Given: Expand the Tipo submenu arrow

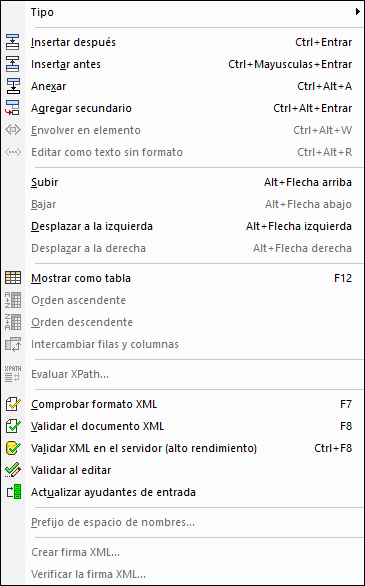Looking at the screenshot, I should pyautogui.click(x=358, y=12).
